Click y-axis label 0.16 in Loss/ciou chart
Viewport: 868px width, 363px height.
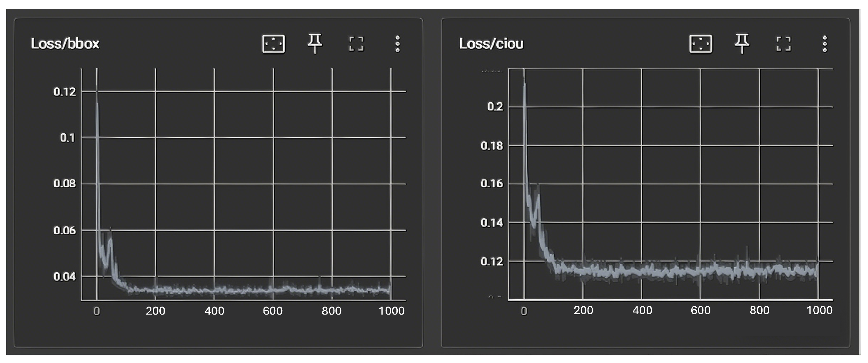click(492, 184)
